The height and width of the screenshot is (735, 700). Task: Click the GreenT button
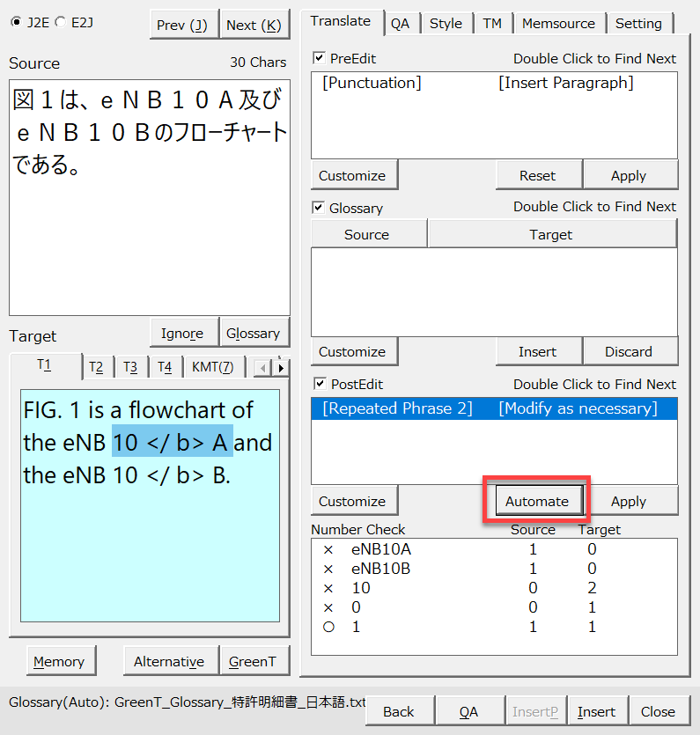(x=253, y=662)
